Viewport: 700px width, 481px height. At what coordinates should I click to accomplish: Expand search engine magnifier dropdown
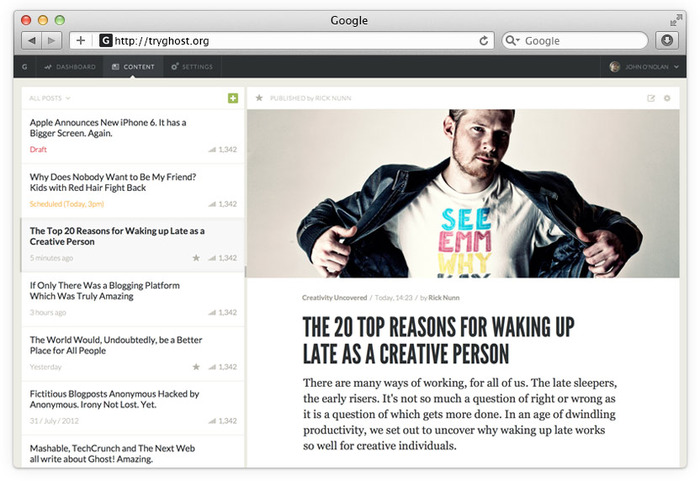(513, 41)
